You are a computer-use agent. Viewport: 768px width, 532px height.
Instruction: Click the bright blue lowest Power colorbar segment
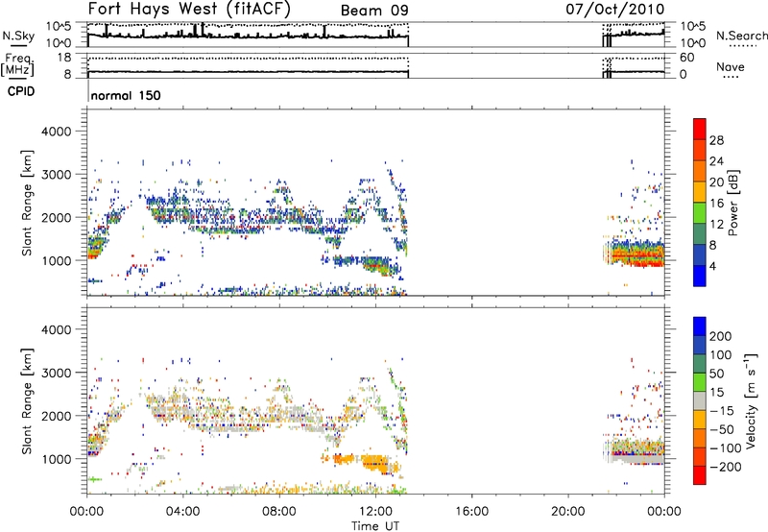tap(700, 276)
